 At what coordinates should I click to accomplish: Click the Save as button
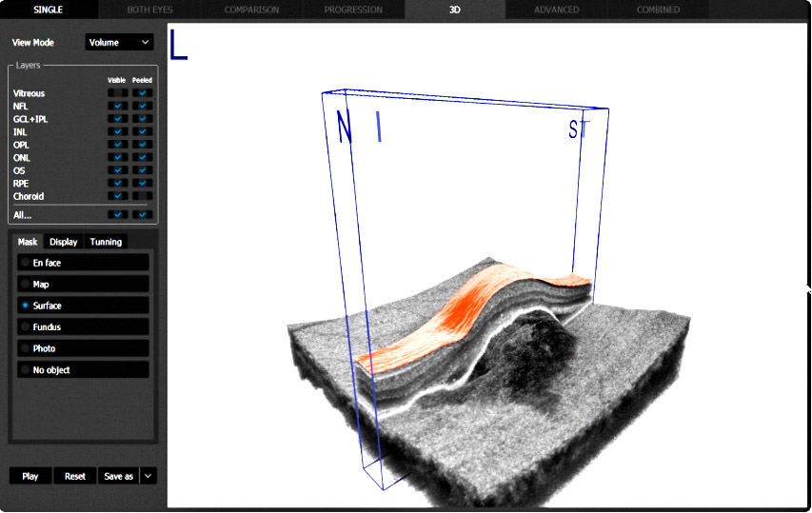click(118, 476)
